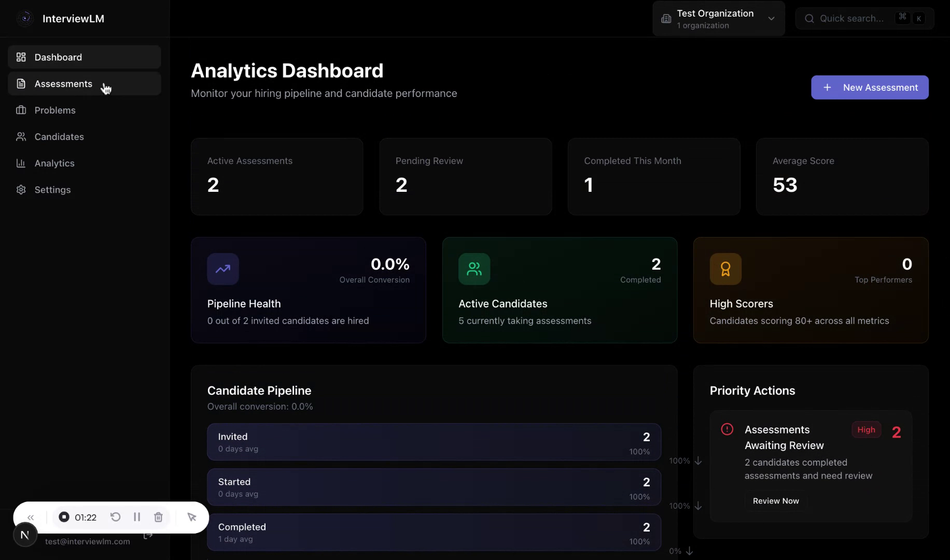This screenshot has height=560, width=950.
Task: Collapse the recording toolbar with double chevron
Action: pyautogui.click(x=30, y=517)
